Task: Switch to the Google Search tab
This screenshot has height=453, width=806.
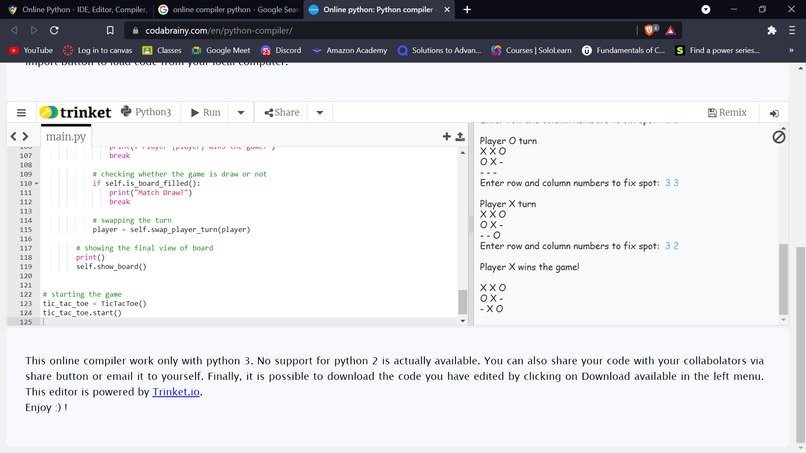Action: click(x=229, y=9)
